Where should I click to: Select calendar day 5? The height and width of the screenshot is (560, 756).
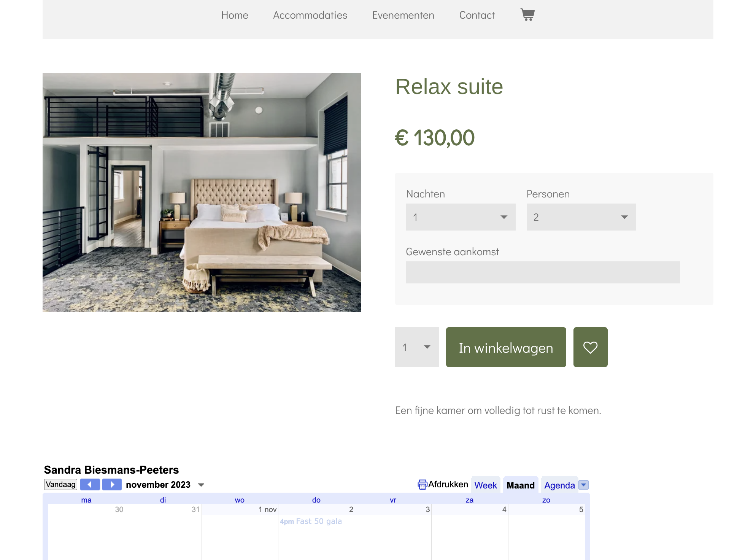point(581,509)
